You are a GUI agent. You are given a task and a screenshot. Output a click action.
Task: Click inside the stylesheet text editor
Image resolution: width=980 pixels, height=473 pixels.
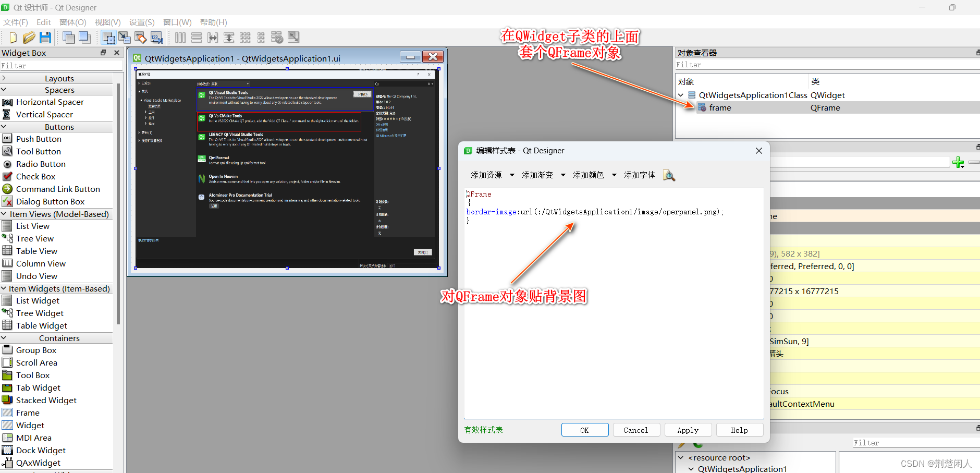614,303
